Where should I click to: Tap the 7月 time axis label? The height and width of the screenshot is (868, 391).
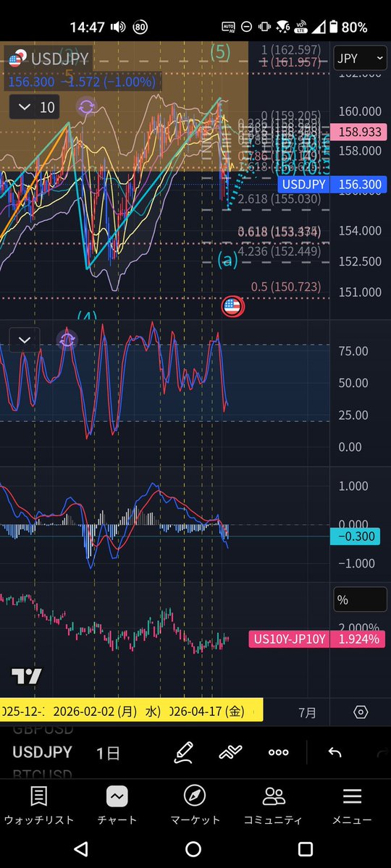308,712
